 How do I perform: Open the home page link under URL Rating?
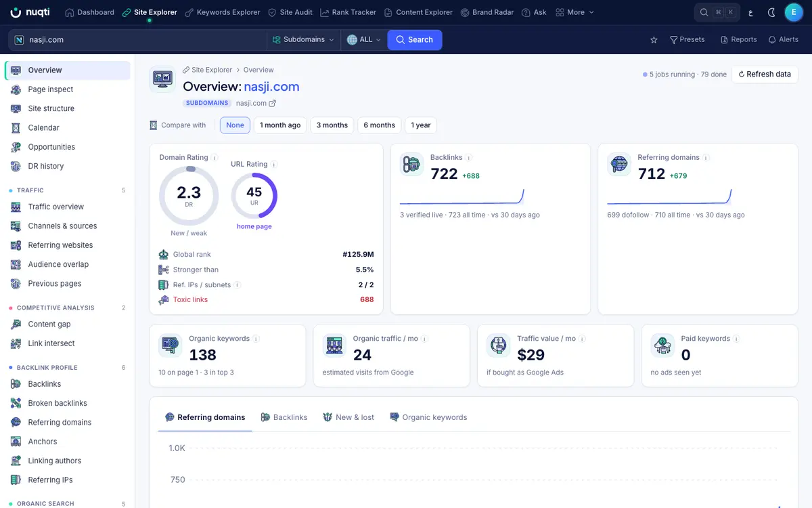point(254,226)
